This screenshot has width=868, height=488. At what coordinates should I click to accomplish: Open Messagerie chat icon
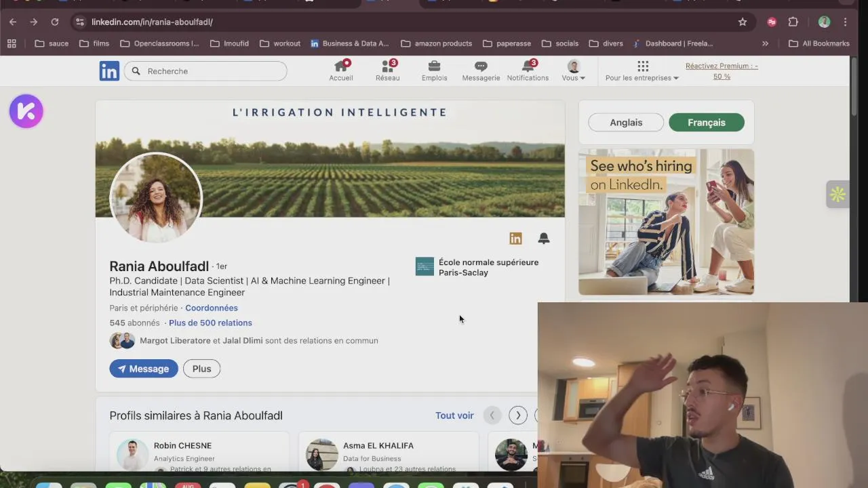pyautogui.click(x=481, y=70)
